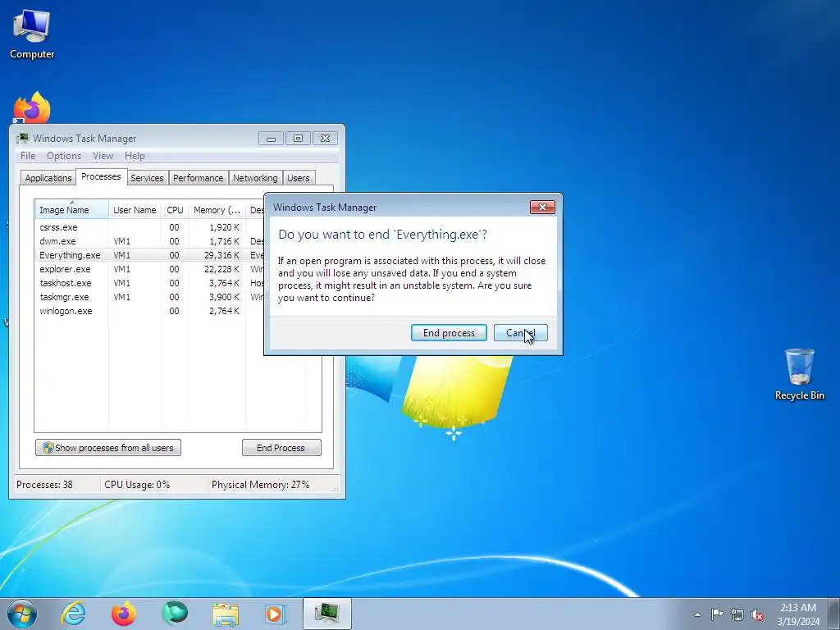Open Windows Media Player on taskbar
Screen dimensions: 840x630
pyautogui.click(x=276, y=614)
